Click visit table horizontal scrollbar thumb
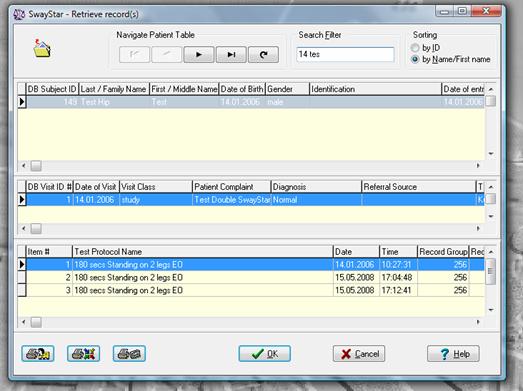 click(x=36, y=229)
